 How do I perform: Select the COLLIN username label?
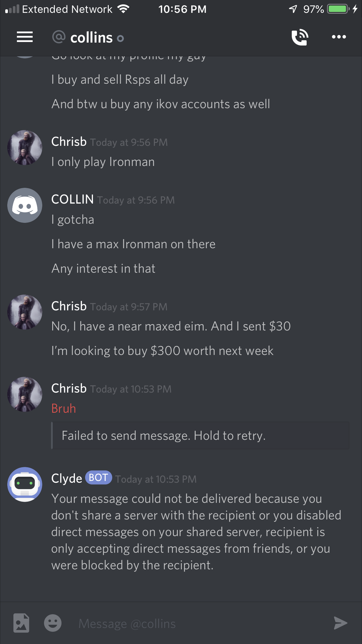(73, 199)
